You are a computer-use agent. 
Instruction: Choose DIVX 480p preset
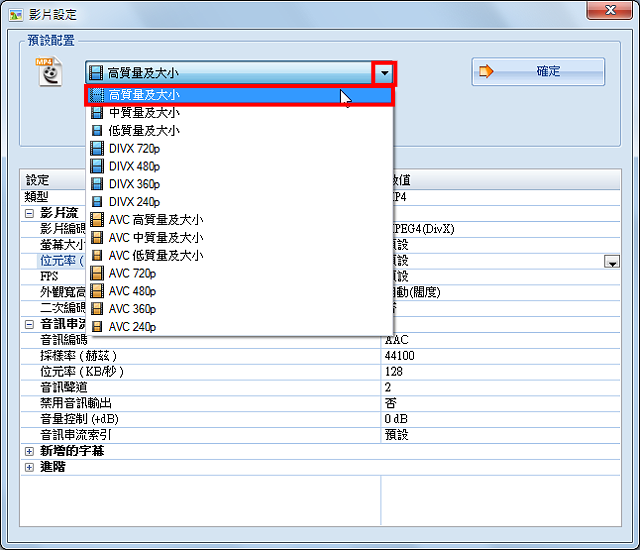click(240, 166)
